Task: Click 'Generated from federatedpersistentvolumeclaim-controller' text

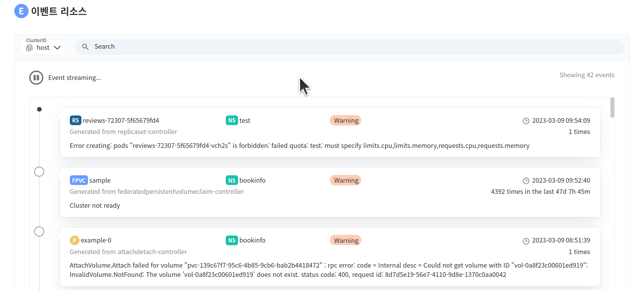Action: (x=157, y=192)
